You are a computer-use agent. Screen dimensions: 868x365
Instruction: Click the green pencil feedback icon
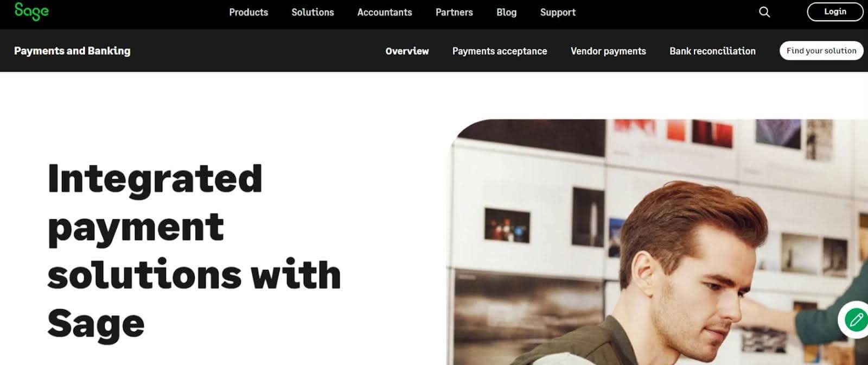coord(856,319)
